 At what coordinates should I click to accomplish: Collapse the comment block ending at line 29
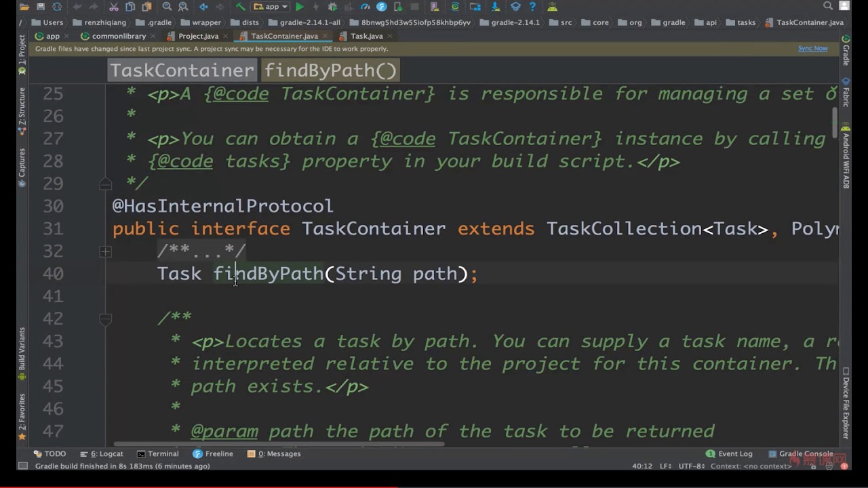pos(105,184)
